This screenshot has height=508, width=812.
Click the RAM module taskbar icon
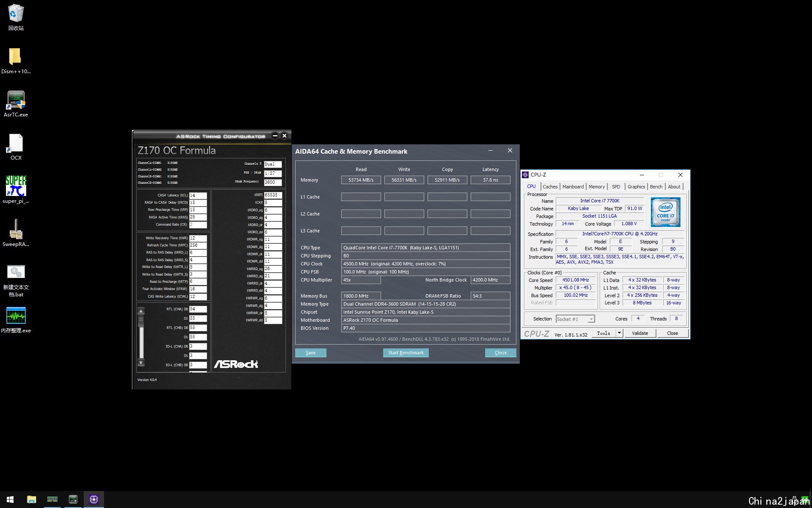[52, 500]
